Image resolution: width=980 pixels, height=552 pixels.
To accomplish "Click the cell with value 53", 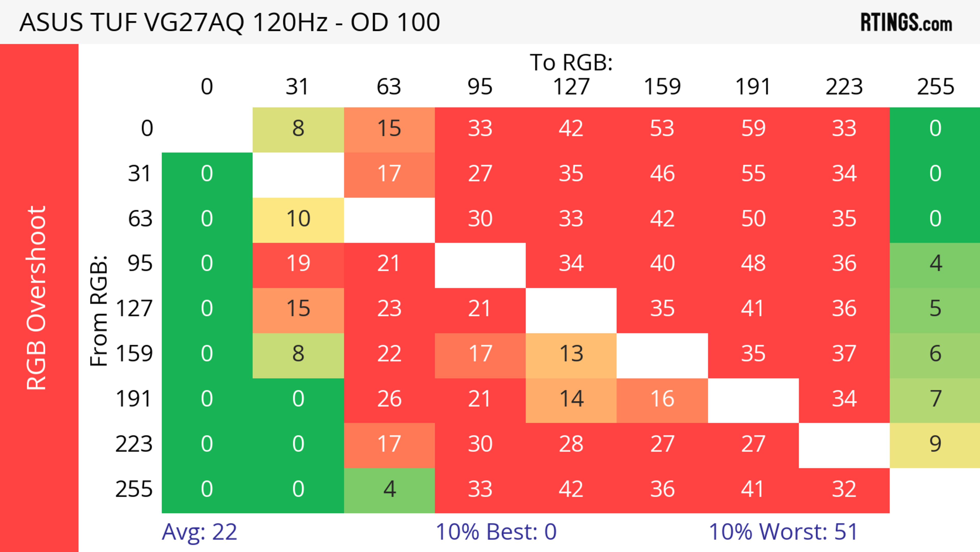I will point(662,129).
